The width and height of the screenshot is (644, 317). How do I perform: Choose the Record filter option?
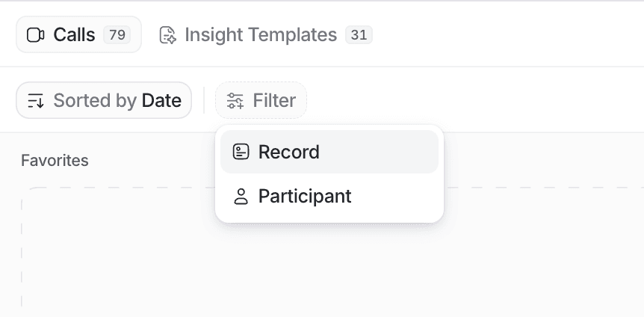[x=329, y=152]
